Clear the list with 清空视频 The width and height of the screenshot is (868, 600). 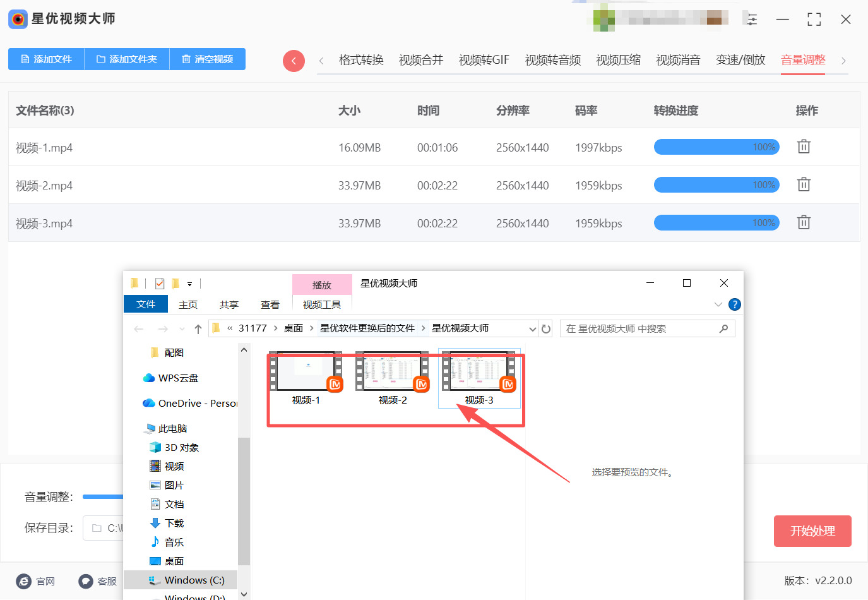tap(208, 59)
